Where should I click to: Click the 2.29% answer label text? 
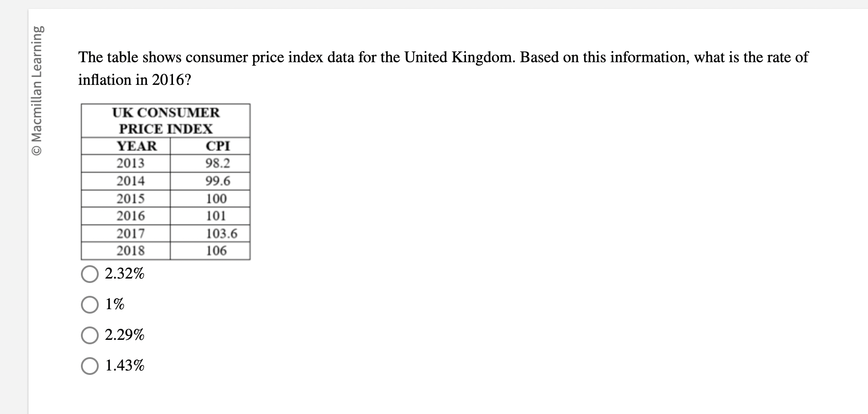pos(124,336)
